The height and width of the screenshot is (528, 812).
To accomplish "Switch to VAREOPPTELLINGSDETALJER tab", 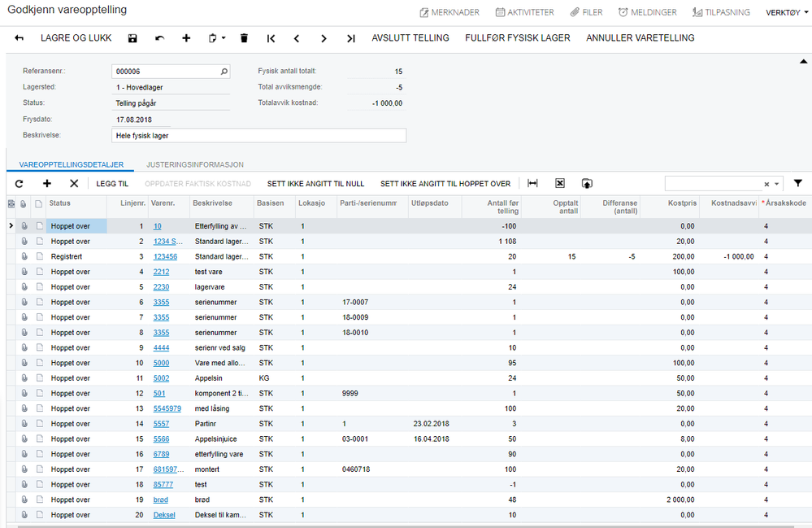I will tap(72, 164).
